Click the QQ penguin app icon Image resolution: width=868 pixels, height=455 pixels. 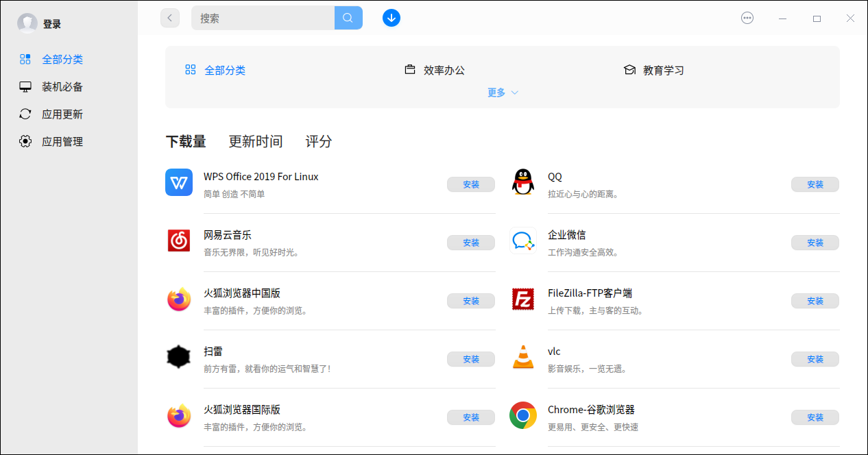coord(523,182)
